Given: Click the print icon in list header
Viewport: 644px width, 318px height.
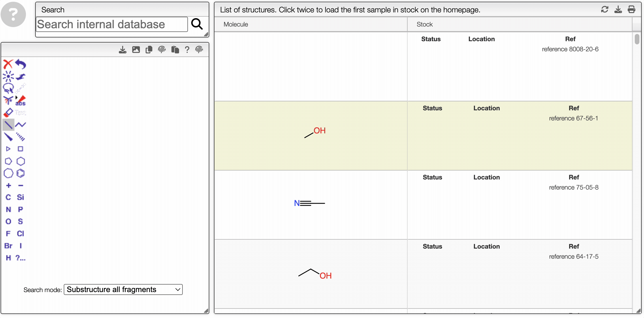Looking at the screenshot, I should click(x=631, y=10).
